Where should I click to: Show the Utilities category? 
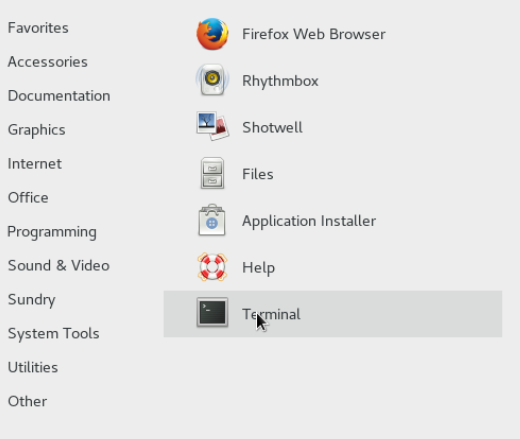(x=33, y=367)
